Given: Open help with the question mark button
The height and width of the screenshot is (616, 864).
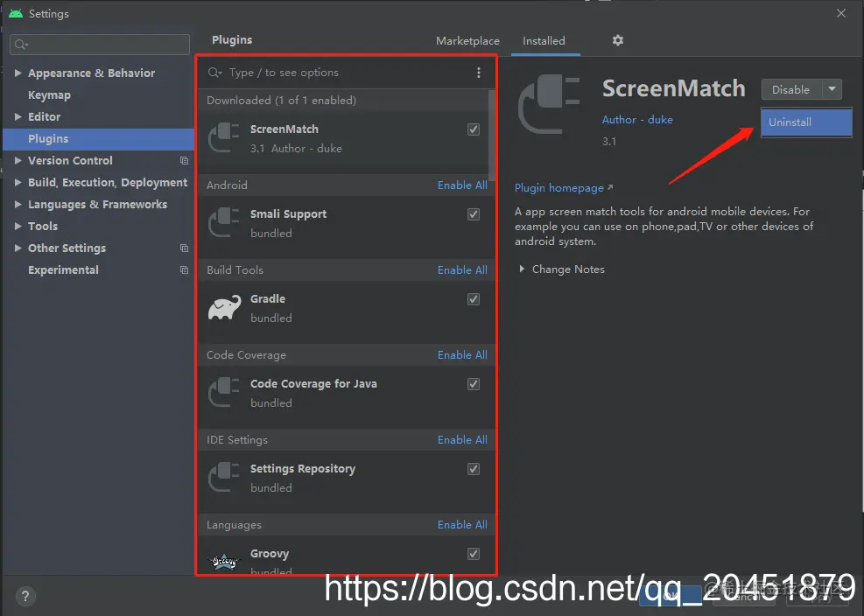Looking at the screenshot, I should click(x=25, y=596).
